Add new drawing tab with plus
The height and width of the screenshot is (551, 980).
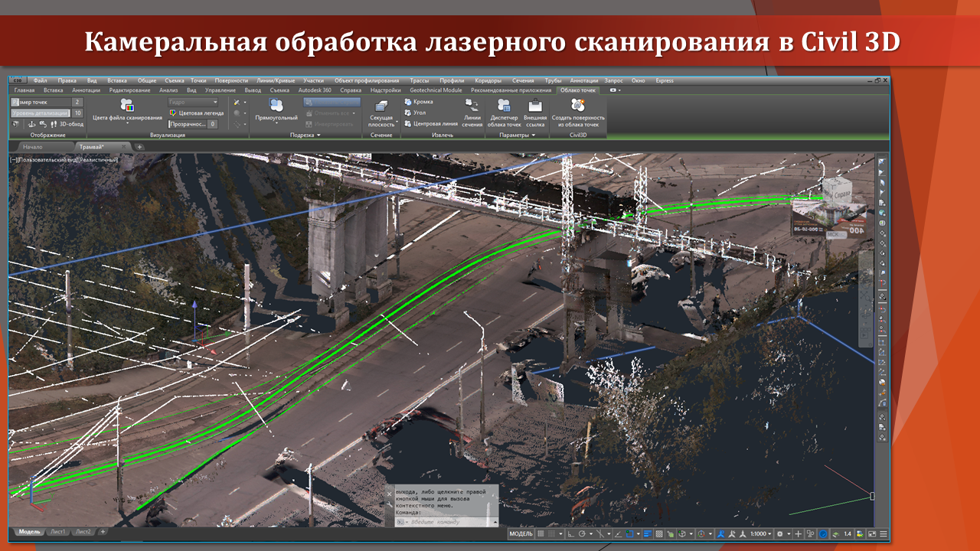pyautogui.click(x=139, y=146)
